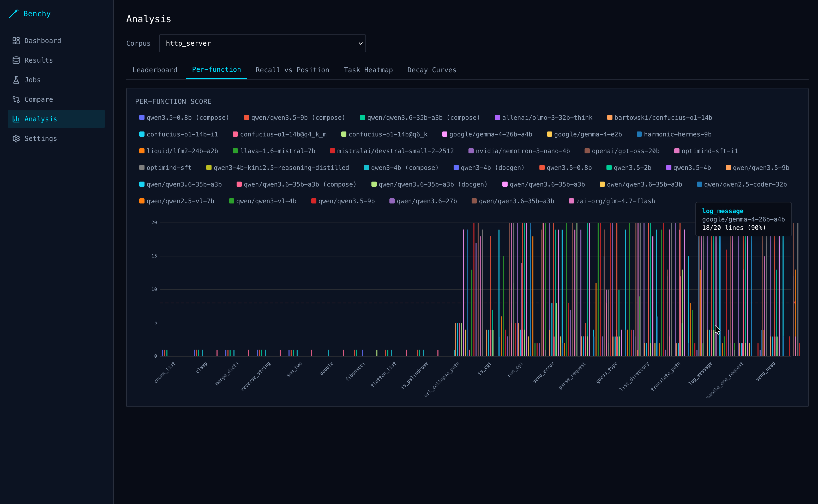
Task: Switch to the Leaderboard tab
Action: (x=155, y=70)
